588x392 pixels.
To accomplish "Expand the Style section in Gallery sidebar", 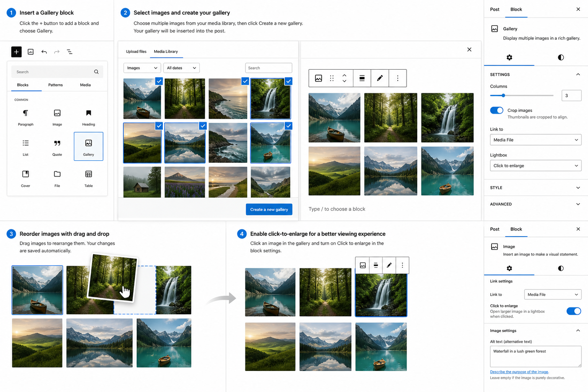I will (x=536, y=188).
